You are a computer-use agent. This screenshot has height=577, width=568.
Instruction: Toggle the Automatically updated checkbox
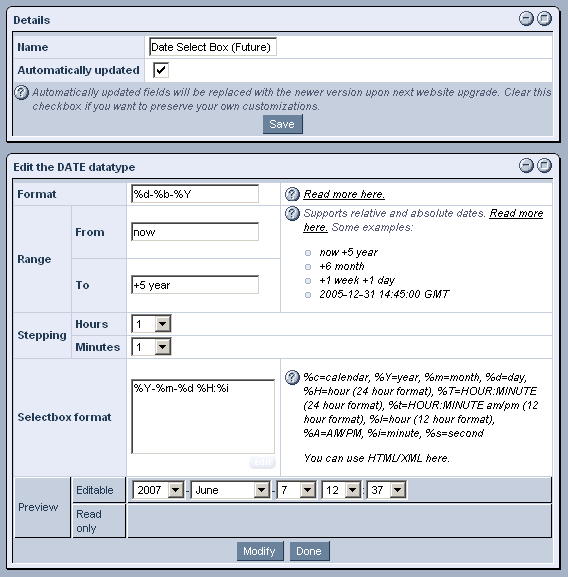click(x=161, y=70)
